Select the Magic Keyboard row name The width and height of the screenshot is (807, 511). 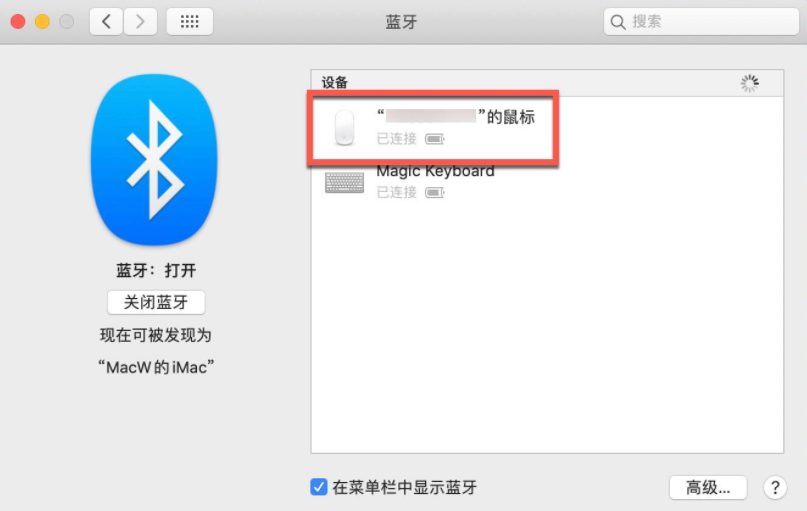[x=435, y=171]
